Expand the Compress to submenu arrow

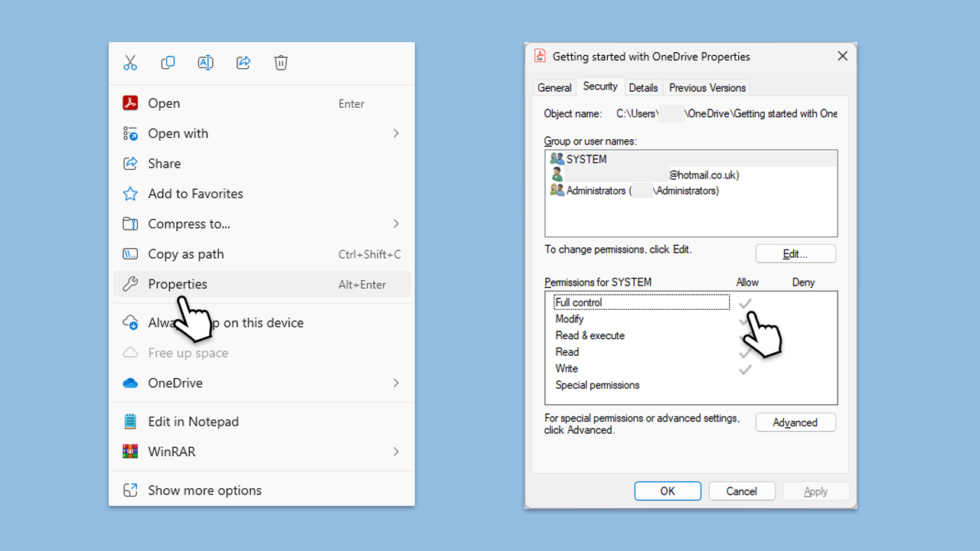396,223
